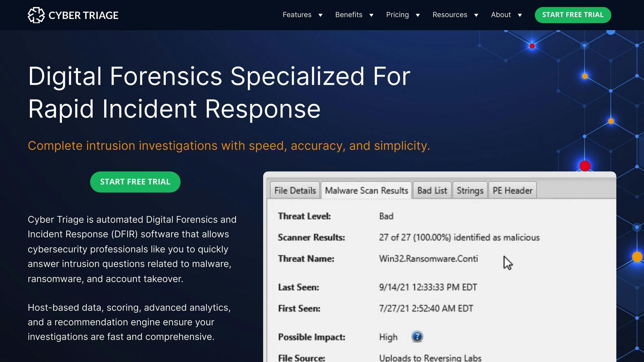The image size is (644, 362).
Task: Click the blue help icon beside High
Action: pos(417,337)
